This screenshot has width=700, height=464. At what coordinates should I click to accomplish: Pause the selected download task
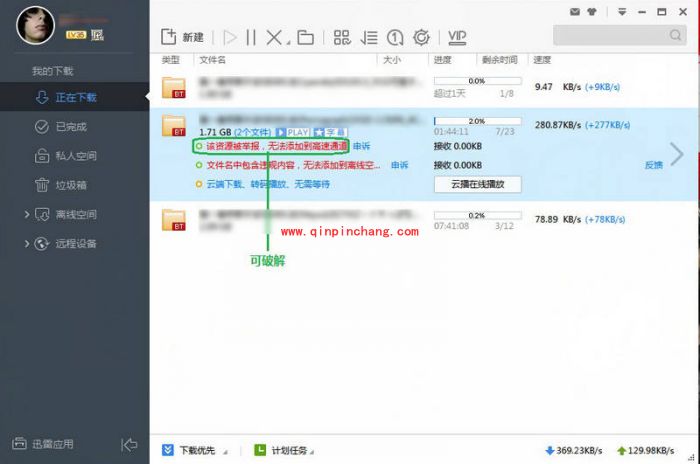[x=251, y=37]
